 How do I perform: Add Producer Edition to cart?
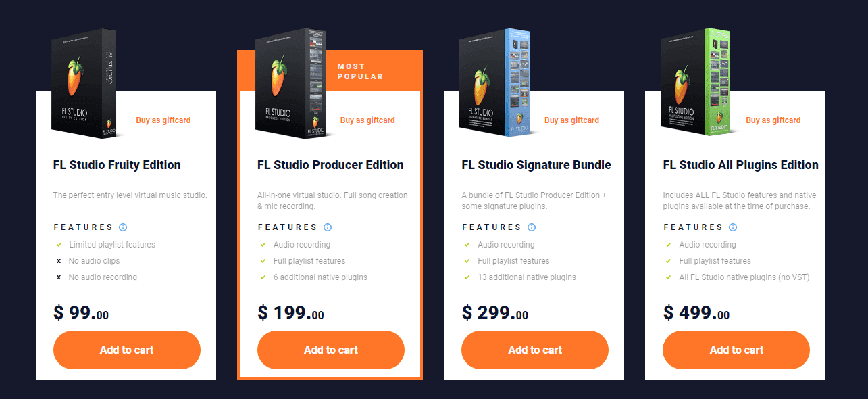tap(331, 350)
